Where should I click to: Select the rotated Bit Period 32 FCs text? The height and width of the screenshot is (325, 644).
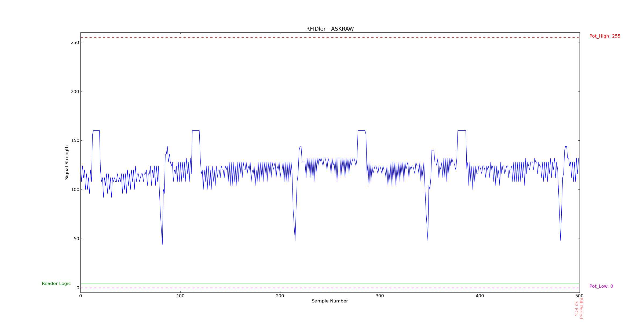[x=578, y=308]
